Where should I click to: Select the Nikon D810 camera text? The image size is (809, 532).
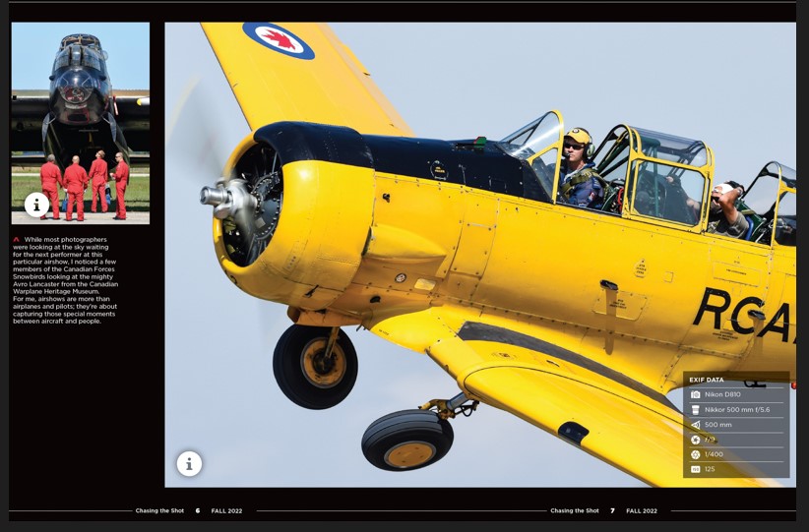722,394
